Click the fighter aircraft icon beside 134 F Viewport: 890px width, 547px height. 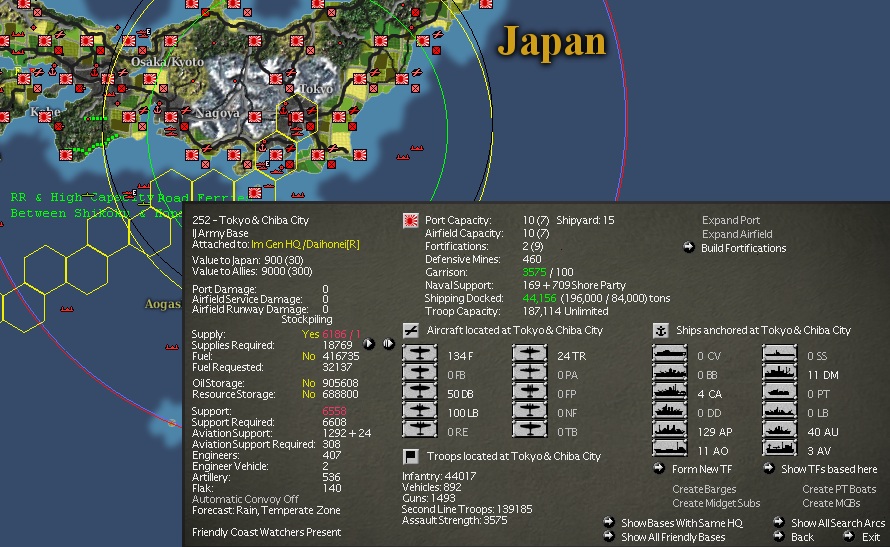[419, 355]
